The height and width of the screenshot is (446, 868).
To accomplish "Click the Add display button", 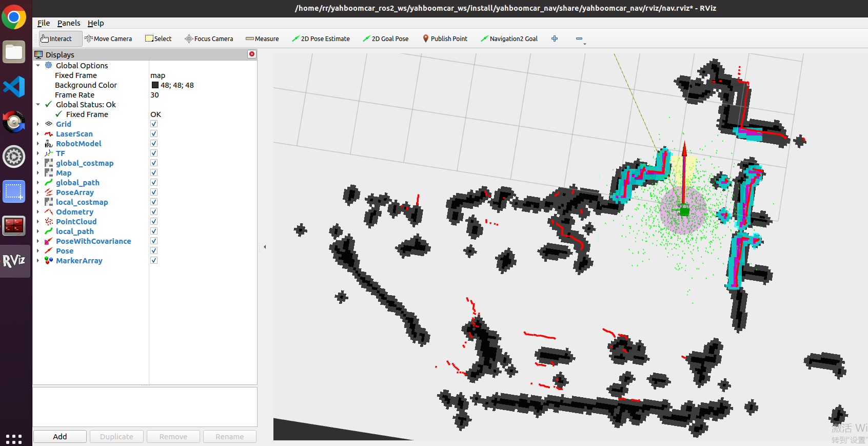I will (x=60, y=437).
